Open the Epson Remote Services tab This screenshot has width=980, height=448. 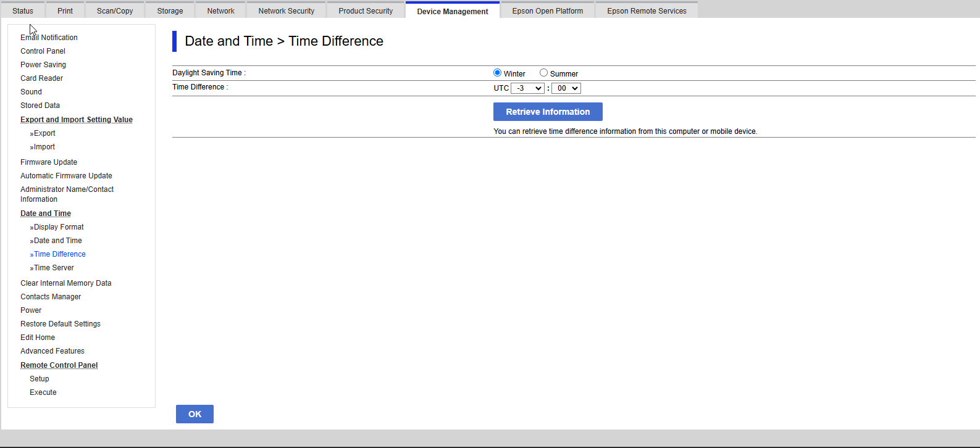click(647, 11)
